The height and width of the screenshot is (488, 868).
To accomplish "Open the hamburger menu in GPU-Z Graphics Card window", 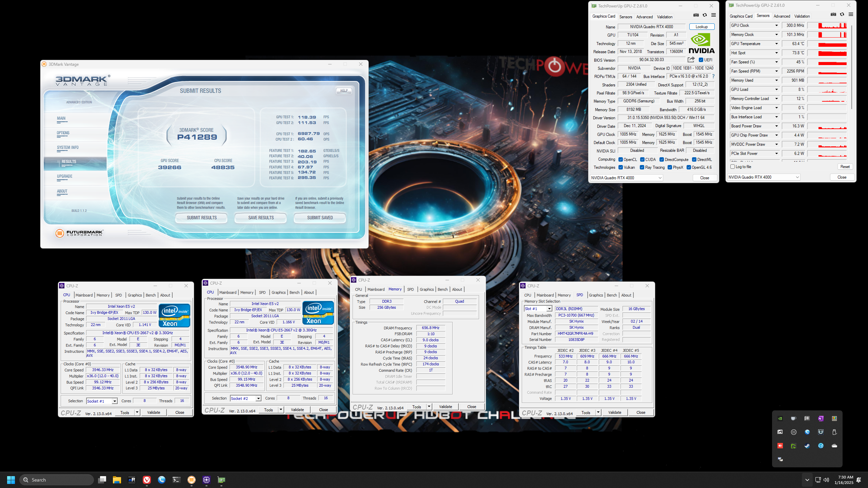I will [713, 15].
